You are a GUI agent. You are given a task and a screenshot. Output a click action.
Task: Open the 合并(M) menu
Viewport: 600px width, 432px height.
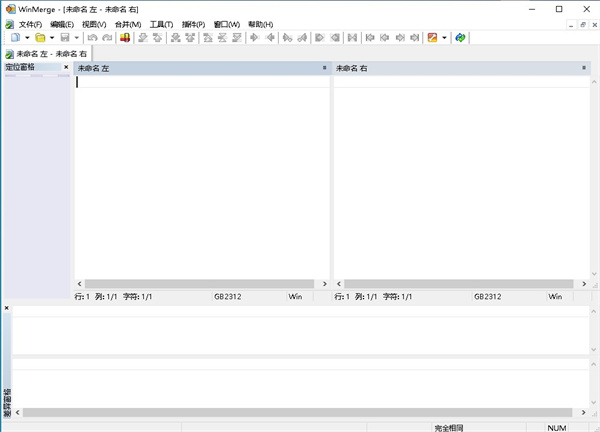(x=128, y=24)
